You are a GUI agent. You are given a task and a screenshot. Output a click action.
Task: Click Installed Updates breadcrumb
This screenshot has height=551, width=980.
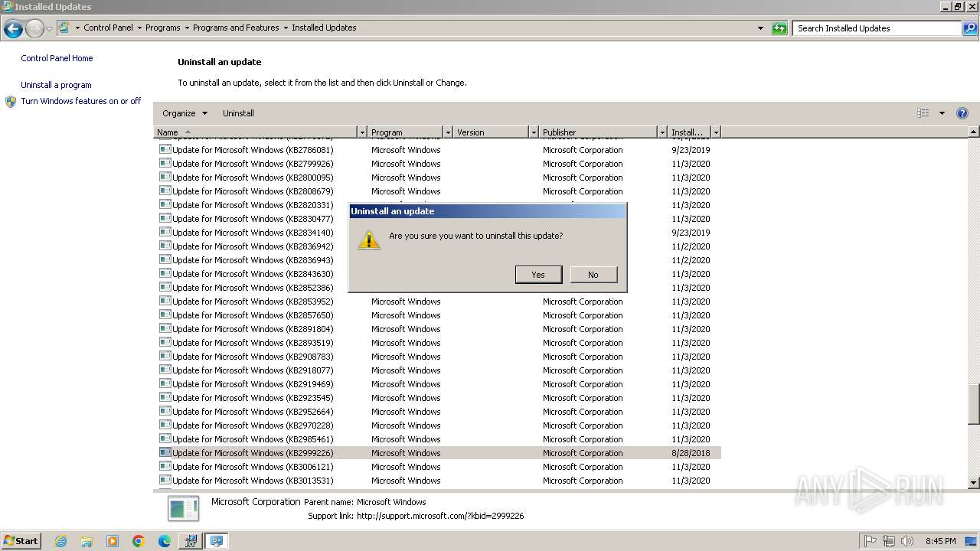point(324,28)
